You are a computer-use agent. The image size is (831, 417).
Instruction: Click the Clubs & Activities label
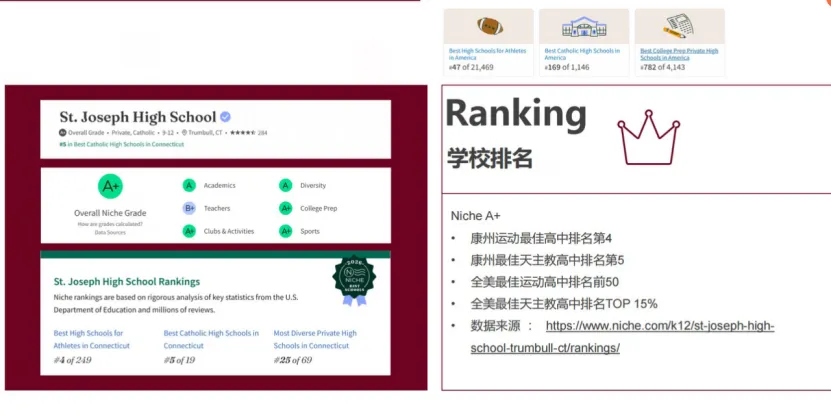[229, 231]
